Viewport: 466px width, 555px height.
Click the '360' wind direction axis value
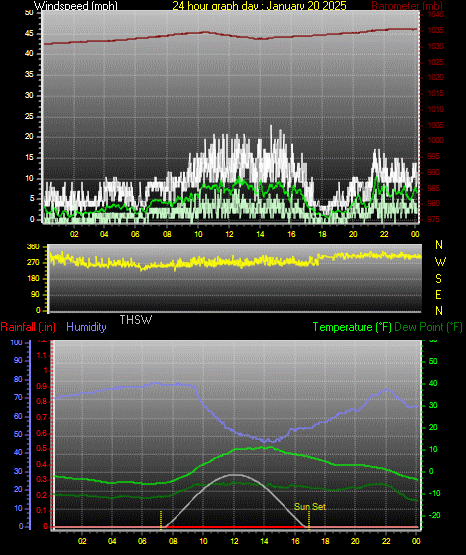[x=34, y=247]
